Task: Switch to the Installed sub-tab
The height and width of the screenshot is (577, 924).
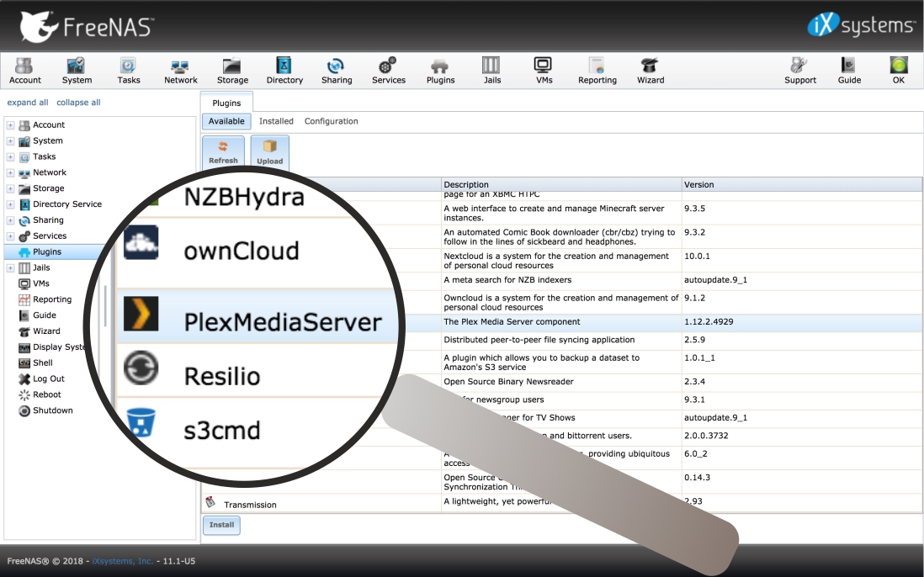Action: (x=276, y=121)
